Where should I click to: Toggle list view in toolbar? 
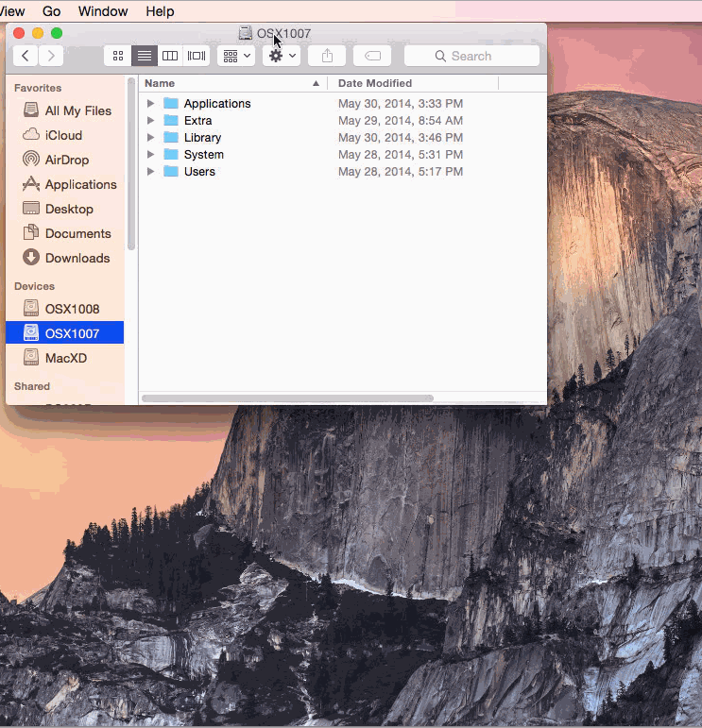tap(144, 56)
